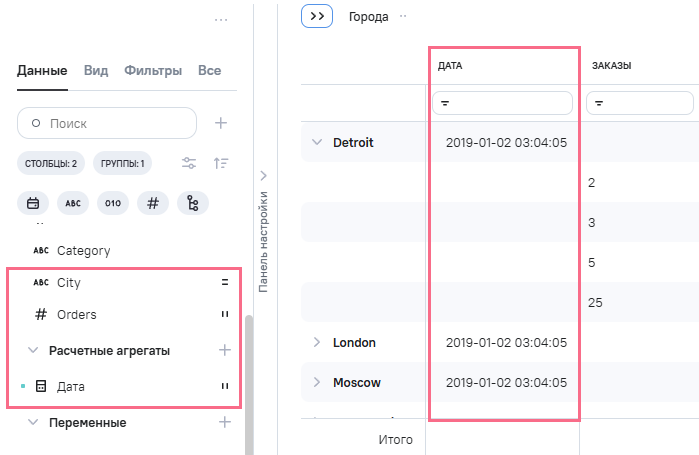
Task: Open the Фильтры tab
Action: coord(153,71)
